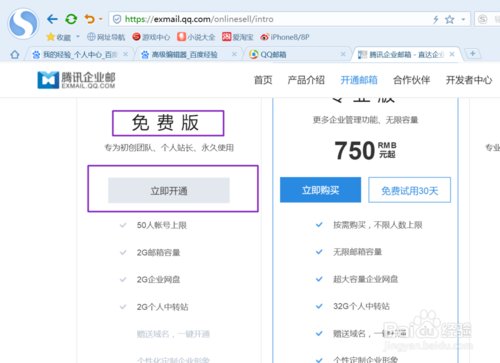Bookmark page with the star icon
The width and height of the screenshot is (500, 363).
click(x=450, y=20)
